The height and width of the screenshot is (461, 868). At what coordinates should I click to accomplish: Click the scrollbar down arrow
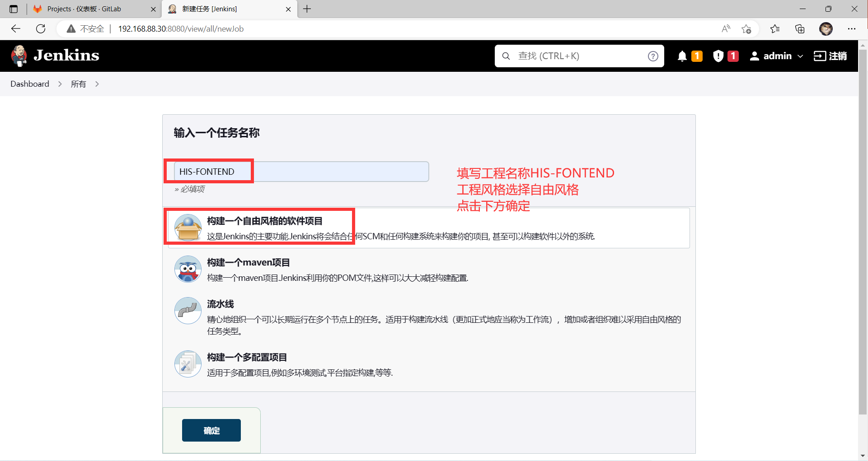[863, 456]
